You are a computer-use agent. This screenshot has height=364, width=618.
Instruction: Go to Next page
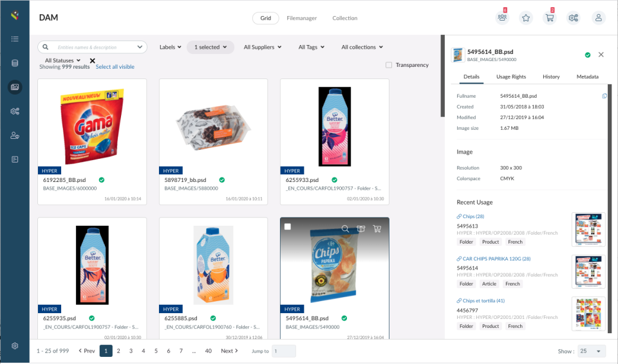point(229,351)
